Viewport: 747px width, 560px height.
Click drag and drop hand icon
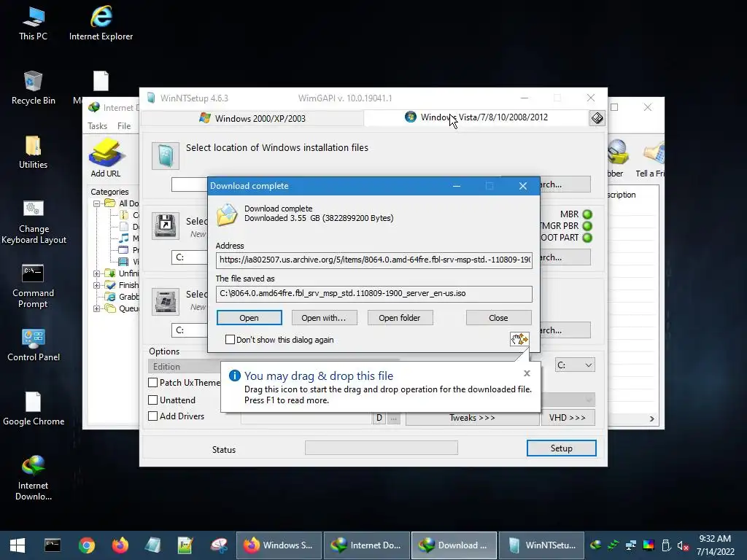pyautogui.click(x=519, y=339)
